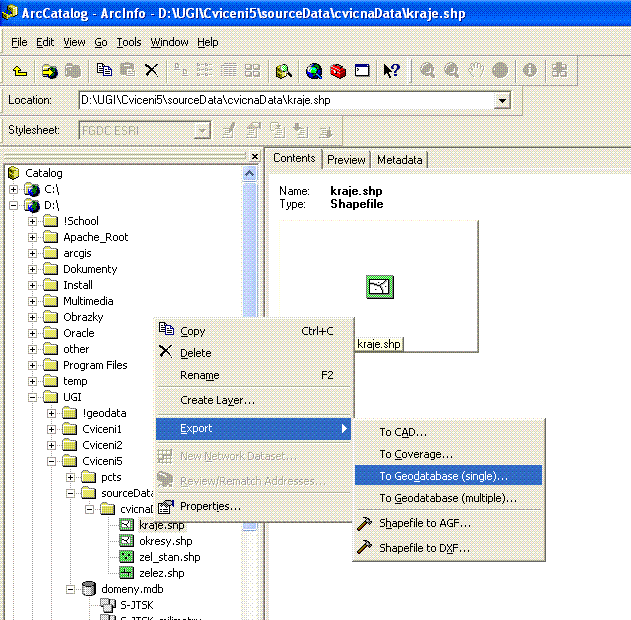This screenshot has height=620, width=631.
Task: Click the Search toolbar icon
Action: (x=284, y=71)
